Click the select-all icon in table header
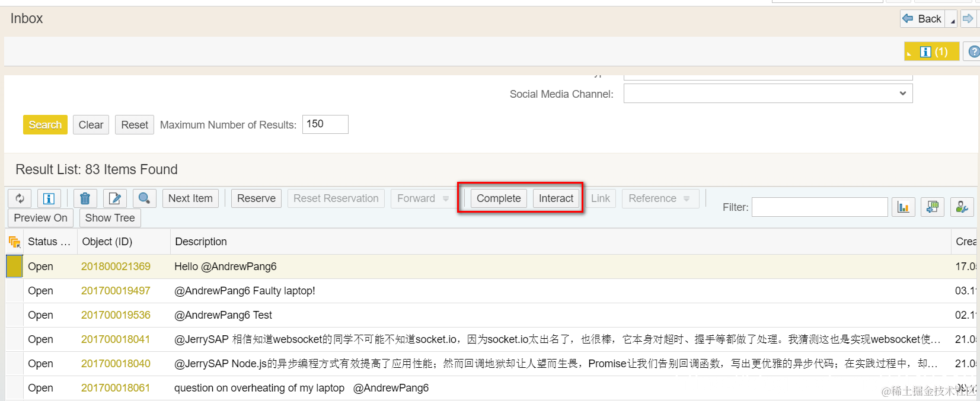This screenshot has width=980, height=401. coord(14,242)
